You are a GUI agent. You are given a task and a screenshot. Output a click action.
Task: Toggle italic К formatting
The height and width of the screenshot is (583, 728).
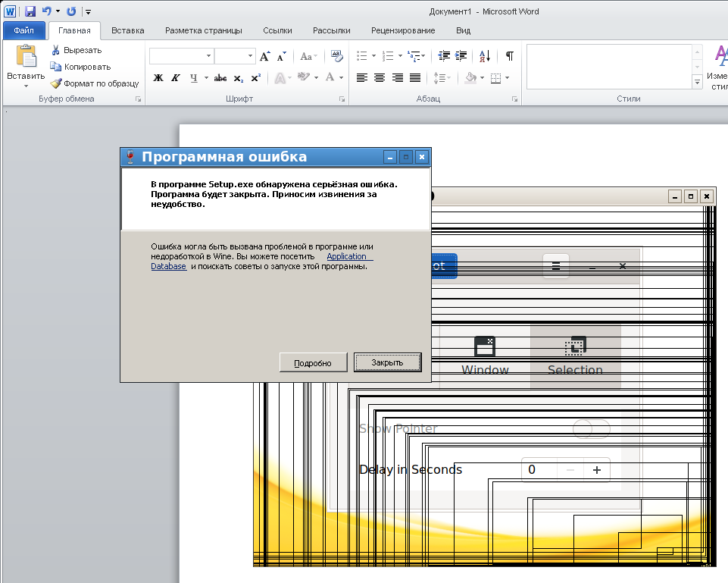coord(176,78)
